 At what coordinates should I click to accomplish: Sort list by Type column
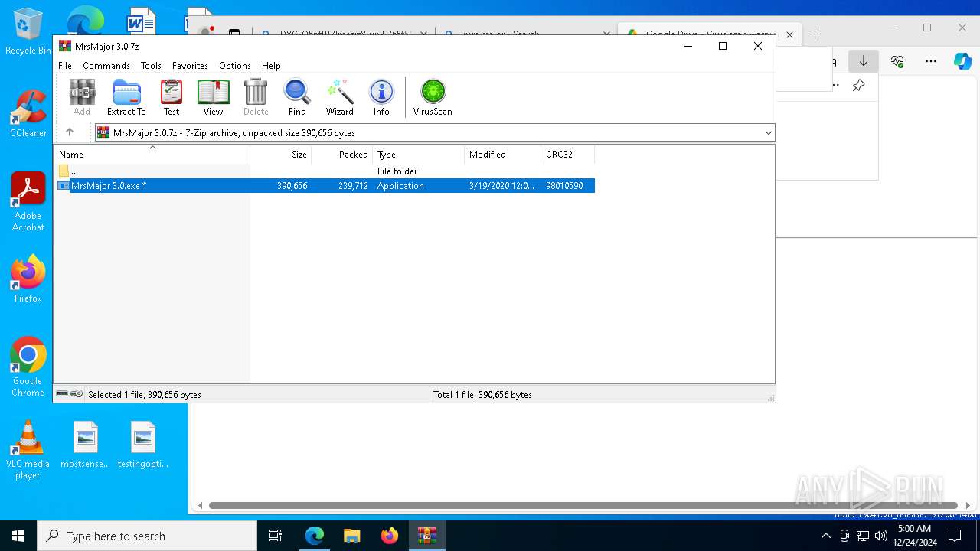(x=419, y=155)
